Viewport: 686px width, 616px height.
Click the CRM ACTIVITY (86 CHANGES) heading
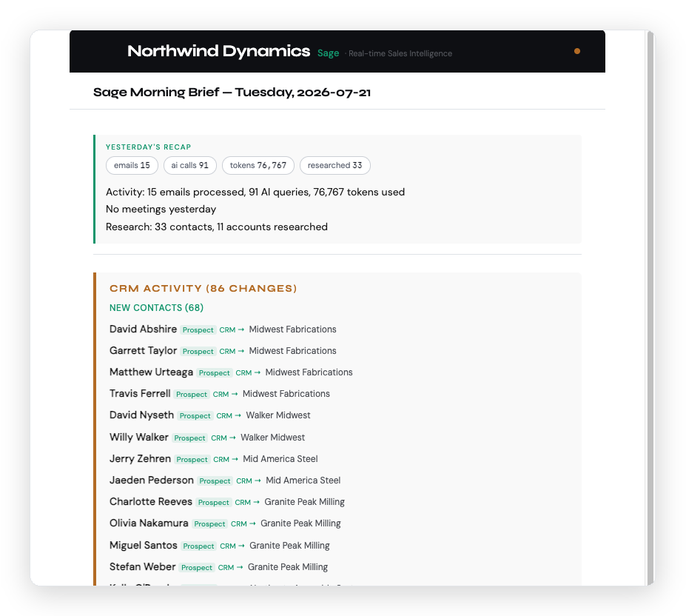pos(203,289)
